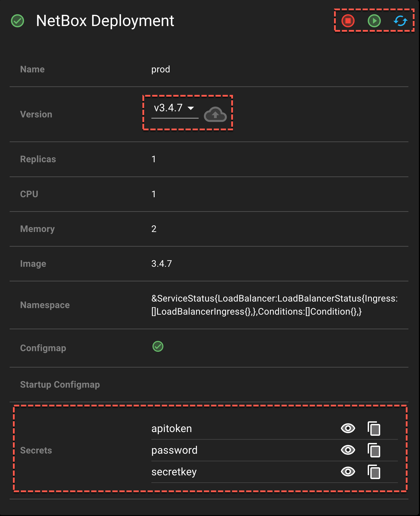Click the apitoken secret name

pyautogui.click(x=171, y=429)
